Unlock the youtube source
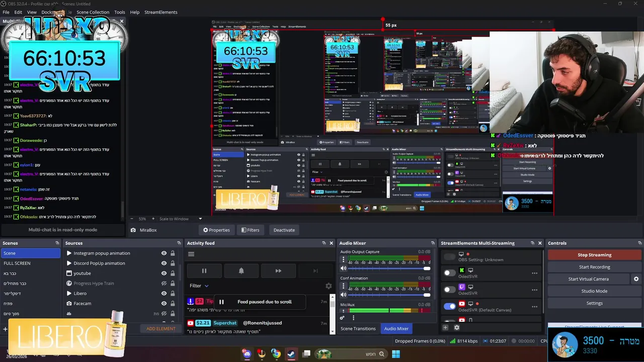The width and height of the screenshot is (644, 362). click(x=173, y=274)
